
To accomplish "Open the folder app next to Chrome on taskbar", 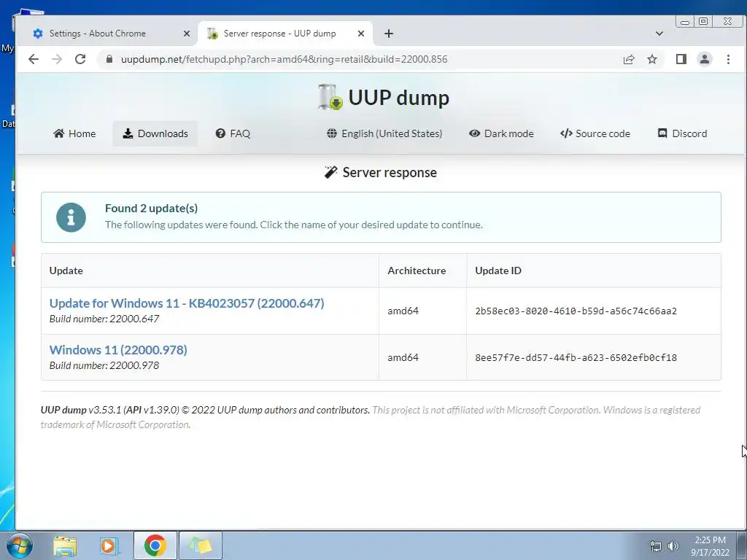I will tap(200, 545).
